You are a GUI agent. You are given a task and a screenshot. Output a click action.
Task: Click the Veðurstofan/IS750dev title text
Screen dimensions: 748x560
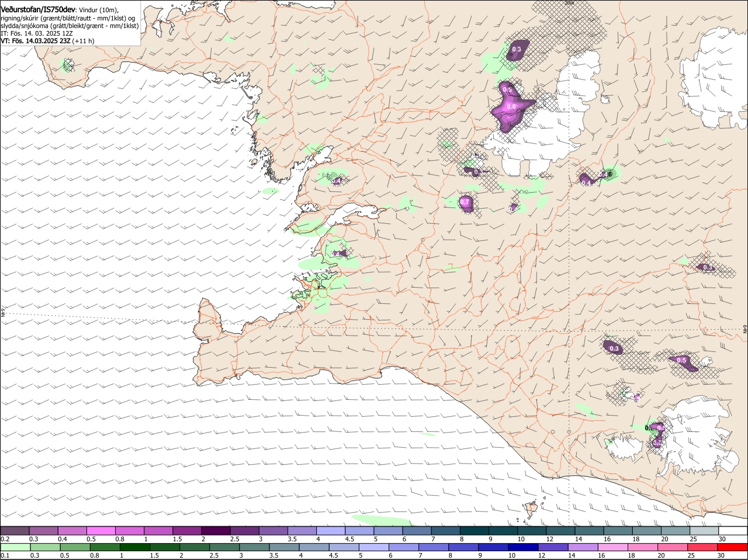(x=37, y=9)
